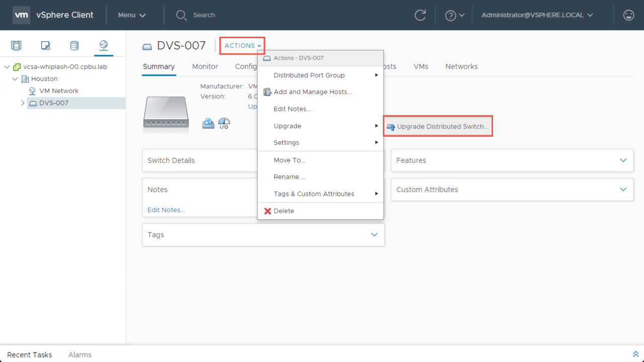
Task: Click Upgrade Distributed Switch submenu item
Action: [438, 127]
